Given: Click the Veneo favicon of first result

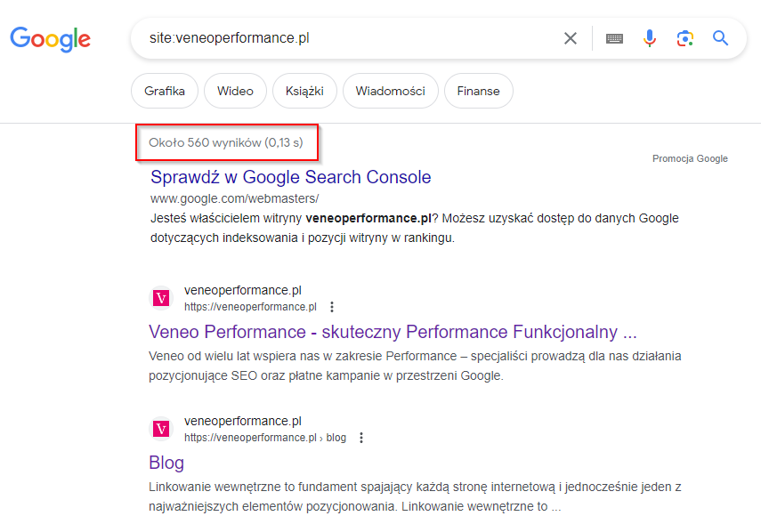Looking at the screenshot, I should (161, 298).
